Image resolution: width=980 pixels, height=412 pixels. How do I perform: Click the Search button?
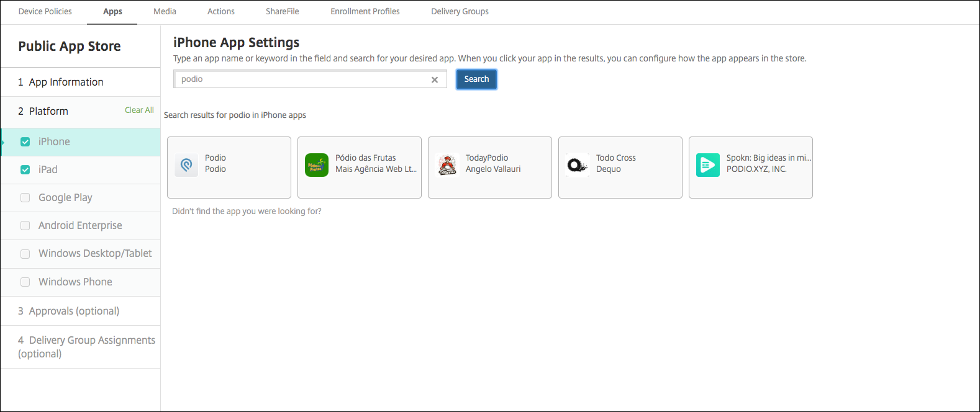476,79
